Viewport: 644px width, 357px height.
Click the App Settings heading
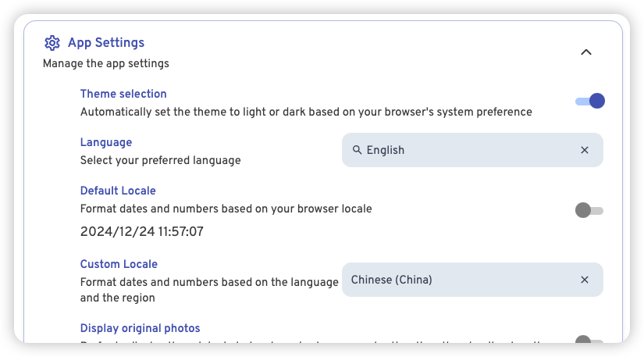tap(106, 43)
